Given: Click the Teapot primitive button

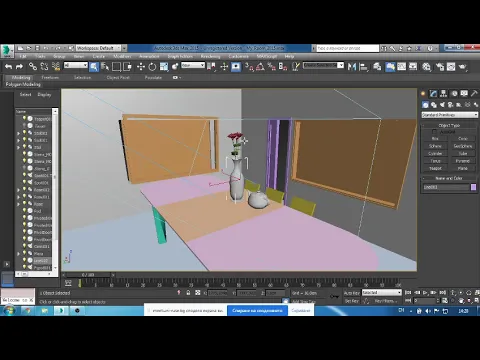Looking at the screenshot, I should (x=435, y=168).
